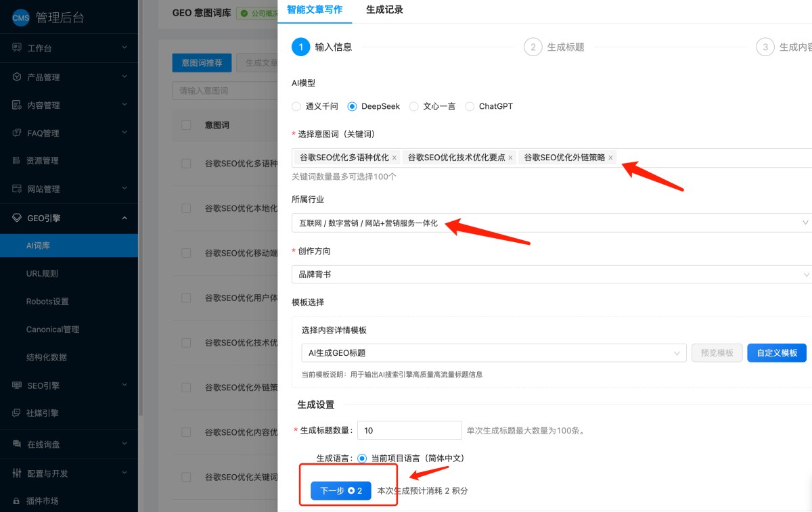Click the 插件市场 lock icon

pos(17,501)
